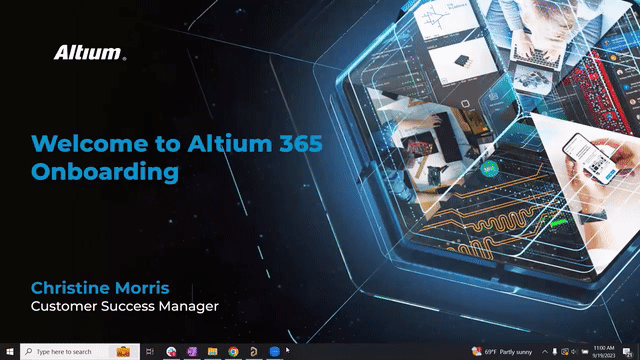Click the Christine Morris presenter name

[x=100, y=288]
